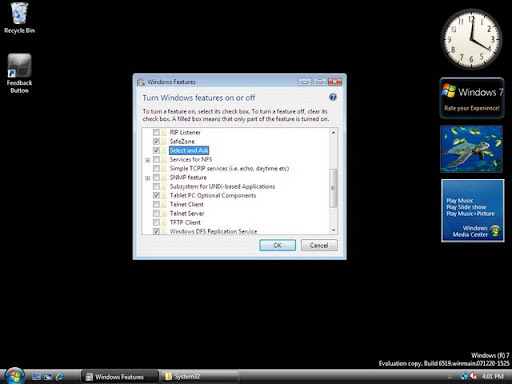The width and height of the screenshot is (512, 384).
Task: Click the feature list scroll down arrow
Action: 333,230
